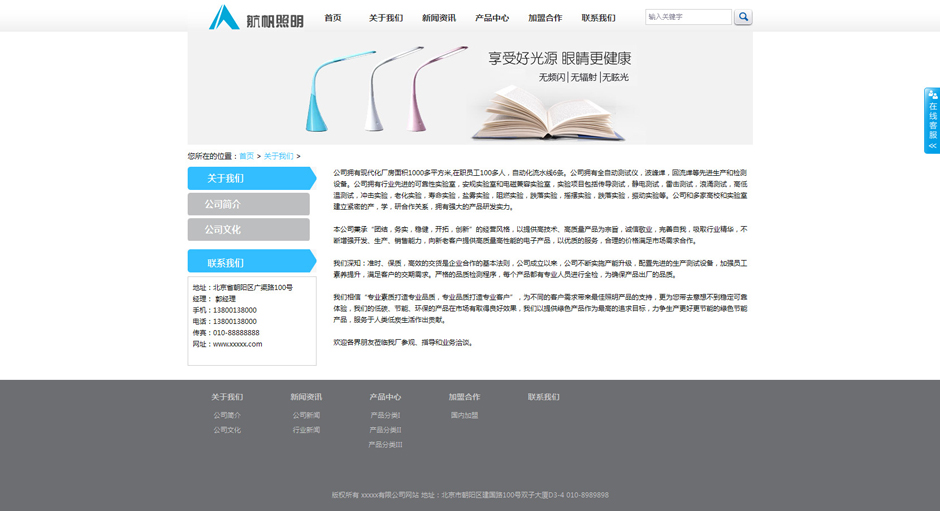Viewport: 940px width, 511px height.
Task: Open 加盟合作 in top navigation
Action: click(545, 18)
